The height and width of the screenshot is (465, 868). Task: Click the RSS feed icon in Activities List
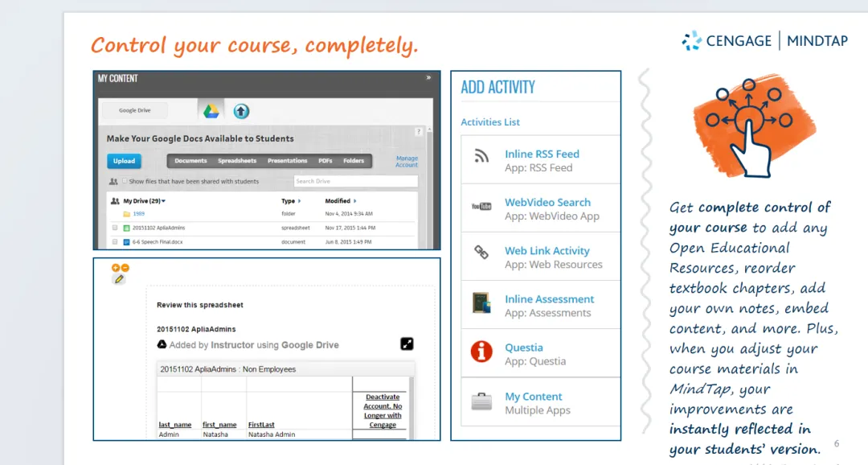481,156
